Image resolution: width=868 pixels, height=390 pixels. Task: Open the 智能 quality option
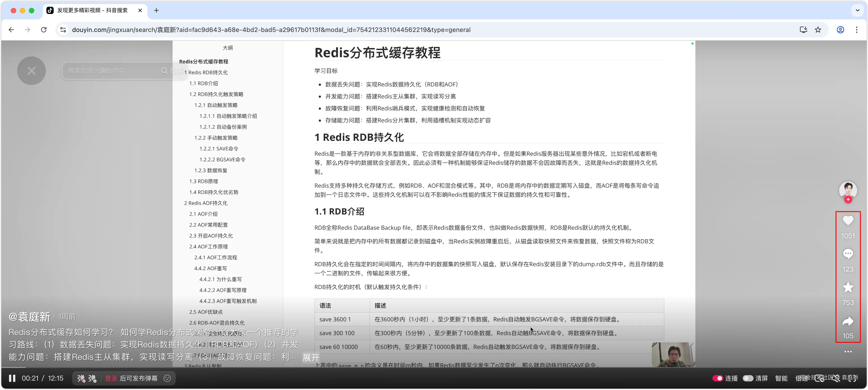[x=781, y=378]
